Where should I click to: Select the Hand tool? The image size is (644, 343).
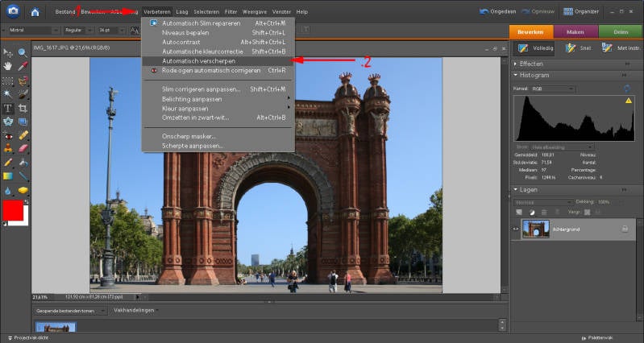point(8,66)
